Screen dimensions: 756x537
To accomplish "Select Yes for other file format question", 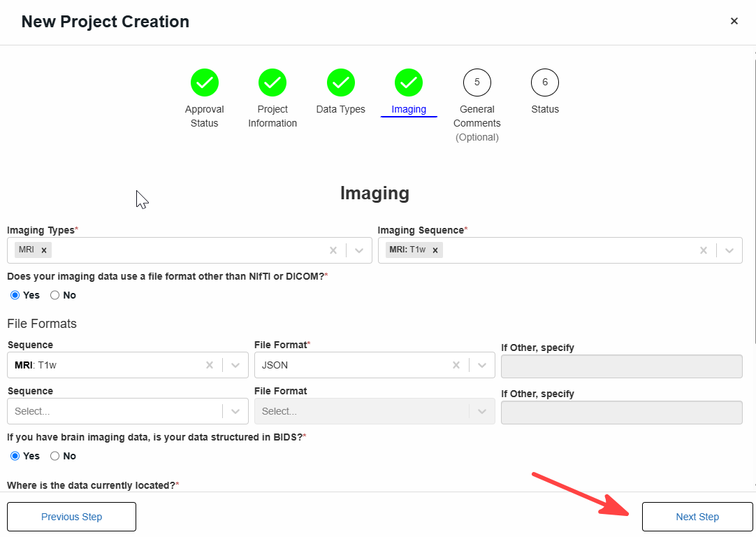I will (15, 295).
